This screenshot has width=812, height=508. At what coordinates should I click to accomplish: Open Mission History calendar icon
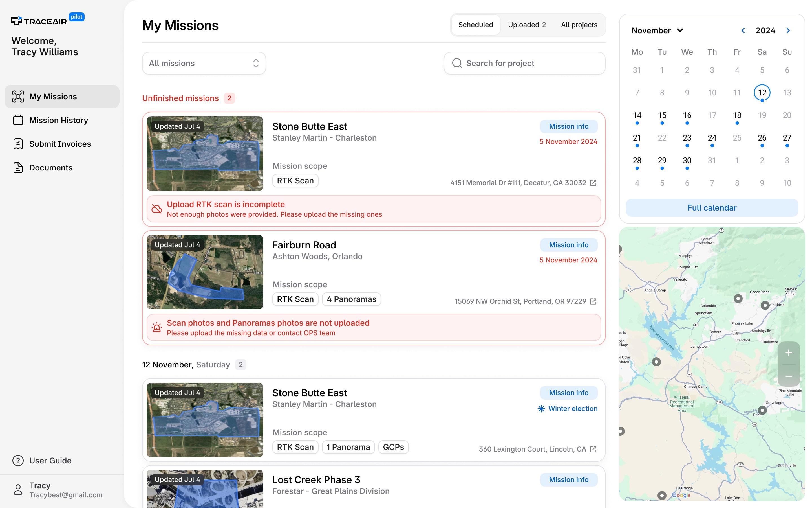click(18, 120)
